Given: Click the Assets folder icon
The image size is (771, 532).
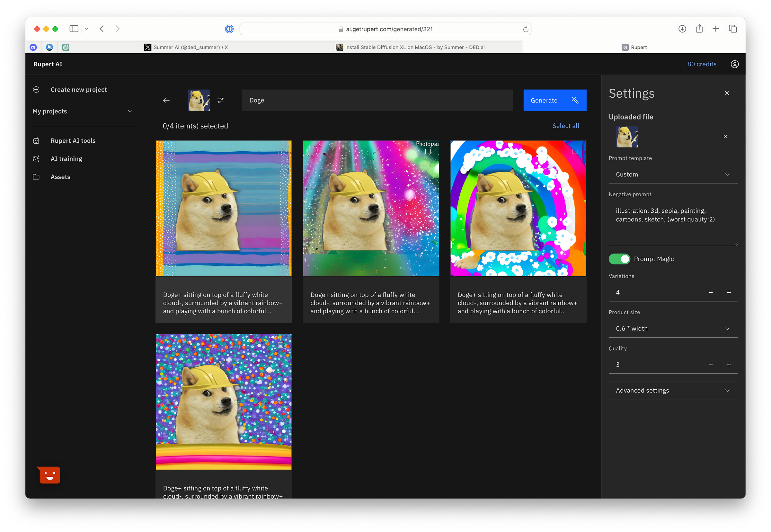Looking at the screenshot, I should pos(36,177).
